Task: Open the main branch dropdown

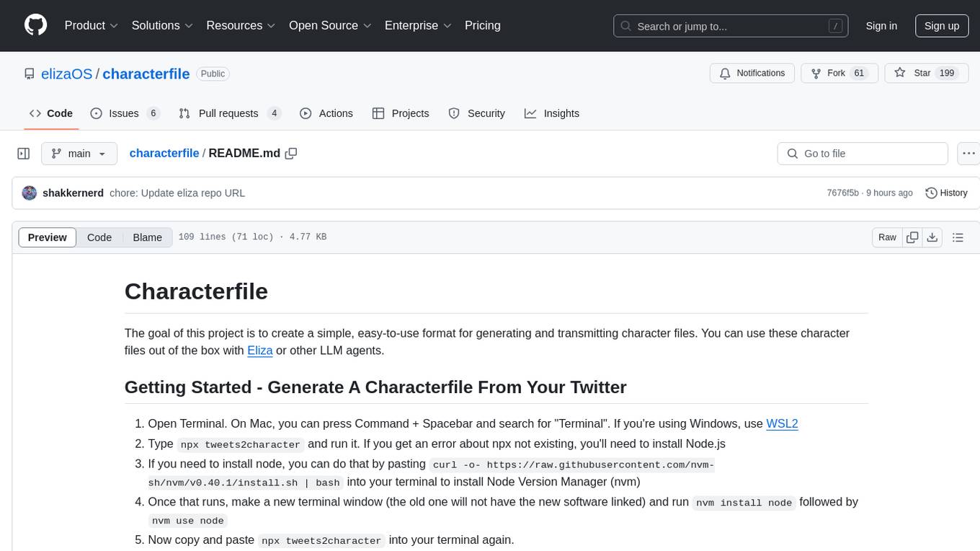Action: click(79, 154)
